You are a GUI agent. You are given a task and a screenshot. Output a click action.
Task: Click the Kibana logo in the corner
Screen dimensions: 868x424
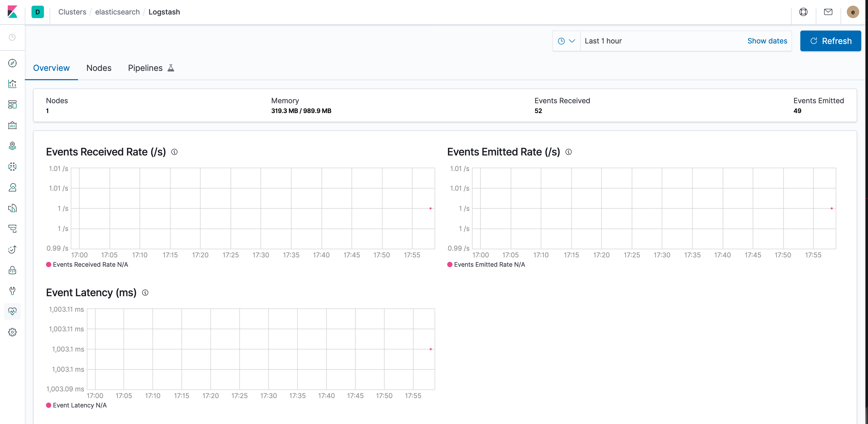tap(12, 12)
